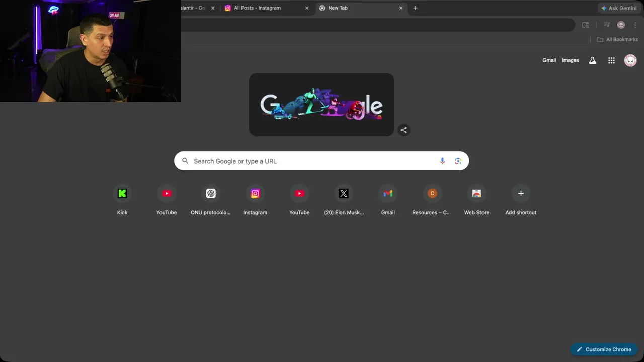Open the Resources – C shortcut
This screenshot has height=362, width=644.
432,200
